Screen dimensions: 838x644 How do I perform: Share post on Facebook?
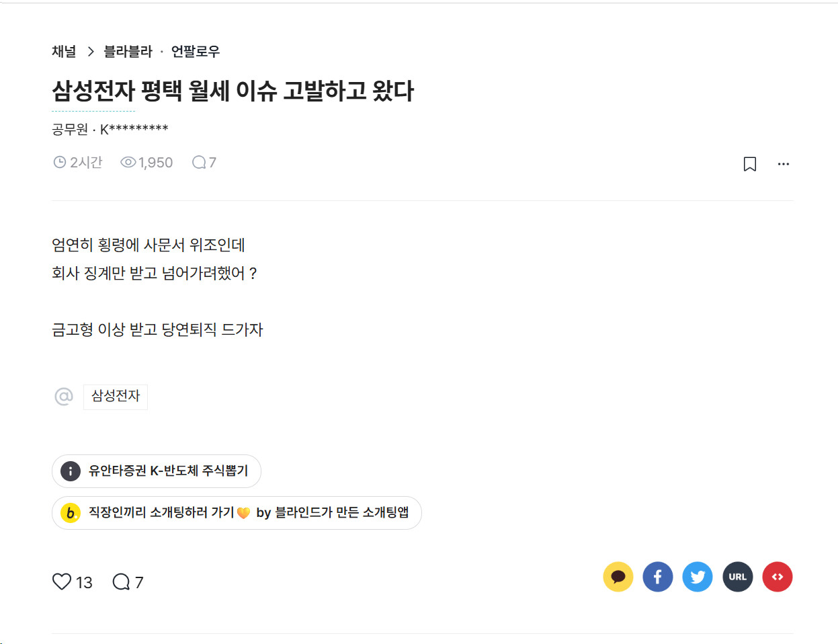[658, 577]
